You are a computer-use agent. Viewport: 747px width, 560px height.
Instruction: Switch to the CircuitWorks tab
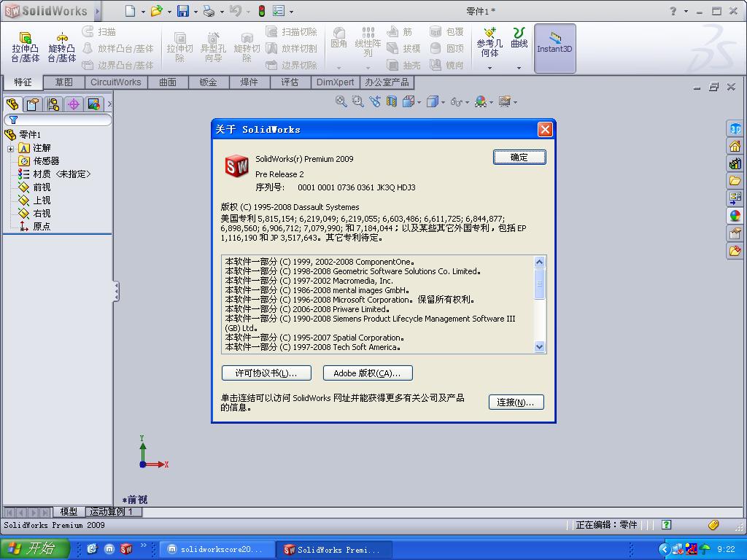[x=116, y=82]
